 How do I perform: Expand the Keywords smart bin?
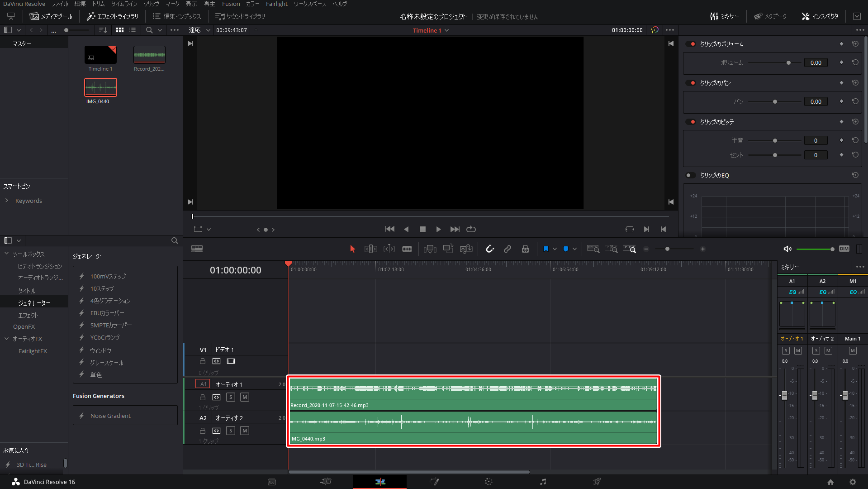point(7,201)
